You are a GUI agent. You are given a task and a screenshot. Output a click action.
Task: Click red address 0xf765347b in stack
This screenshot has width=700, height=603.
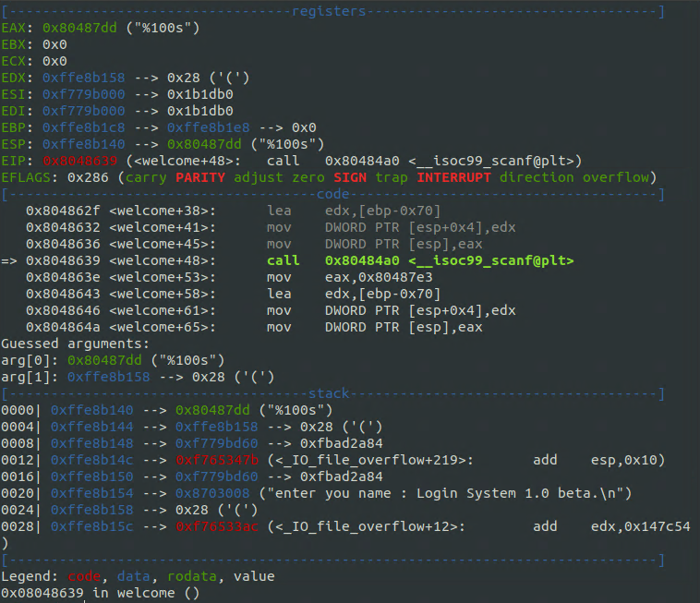[217, 460]
